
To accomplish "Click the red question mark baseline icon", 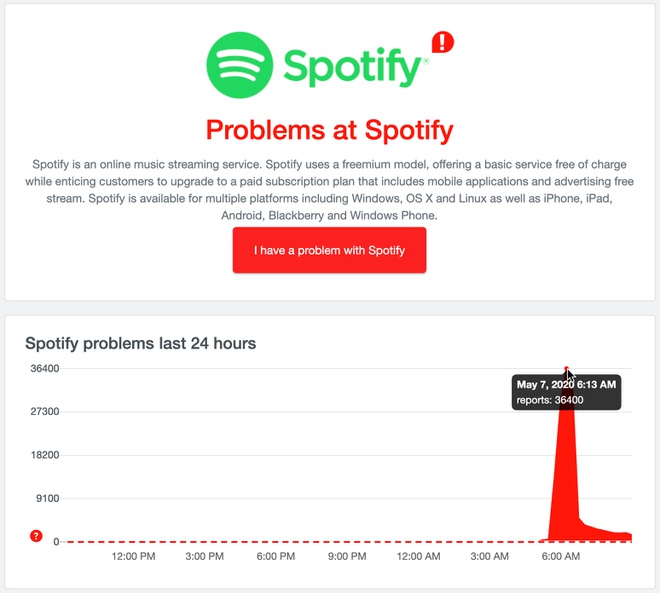I will 37,536.
